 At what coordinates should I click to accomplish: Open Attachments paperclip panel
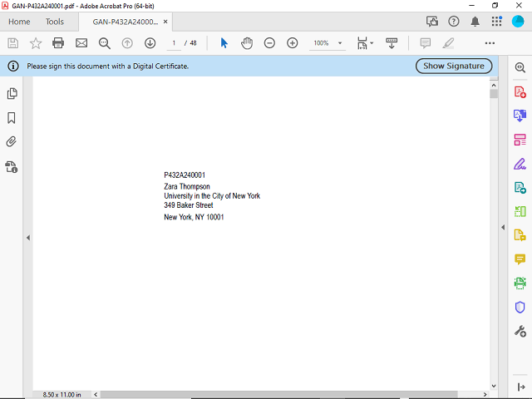click(11, 142)
